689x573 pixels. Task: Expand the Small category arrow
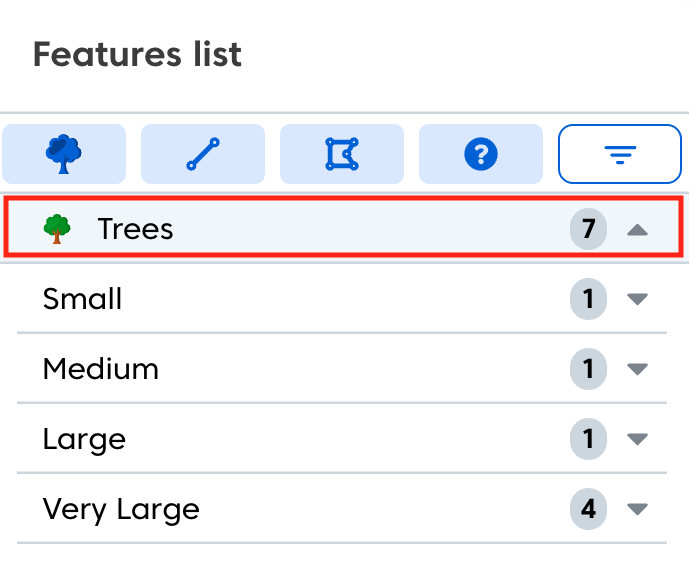click(x=637, y=299)
